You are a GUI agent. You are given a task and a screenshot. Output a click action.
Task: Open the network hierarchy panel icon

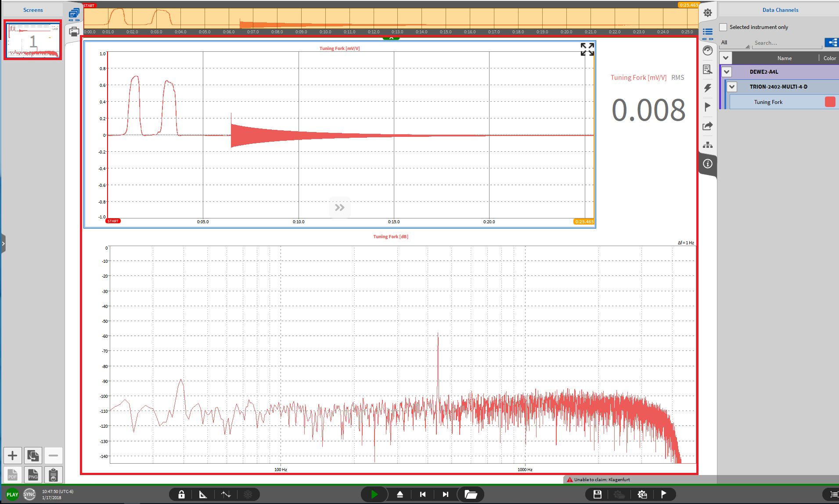tap(707, 145)
